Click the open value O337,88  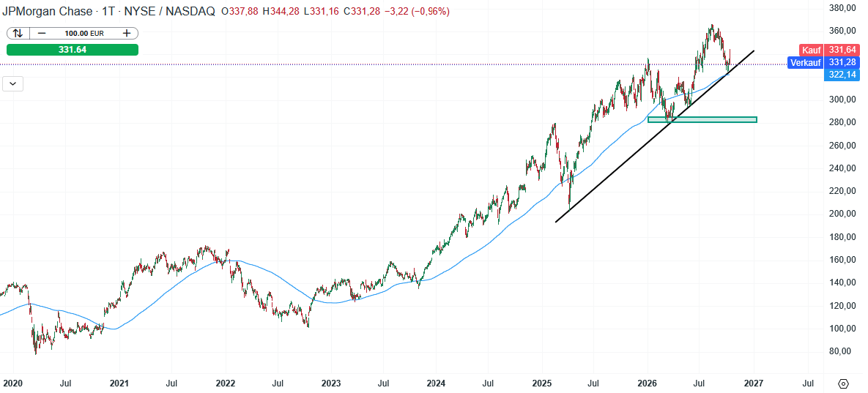(240, 11)
